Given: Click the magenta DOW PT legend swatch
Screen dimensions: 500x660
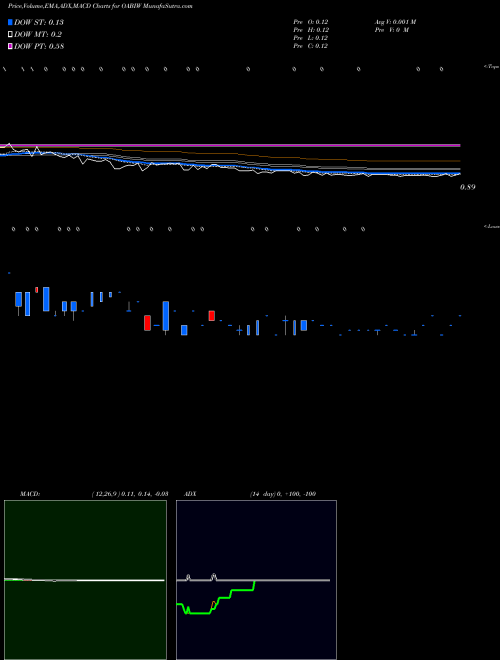Looking at the screenshot, I should click(x=11, y=47).
